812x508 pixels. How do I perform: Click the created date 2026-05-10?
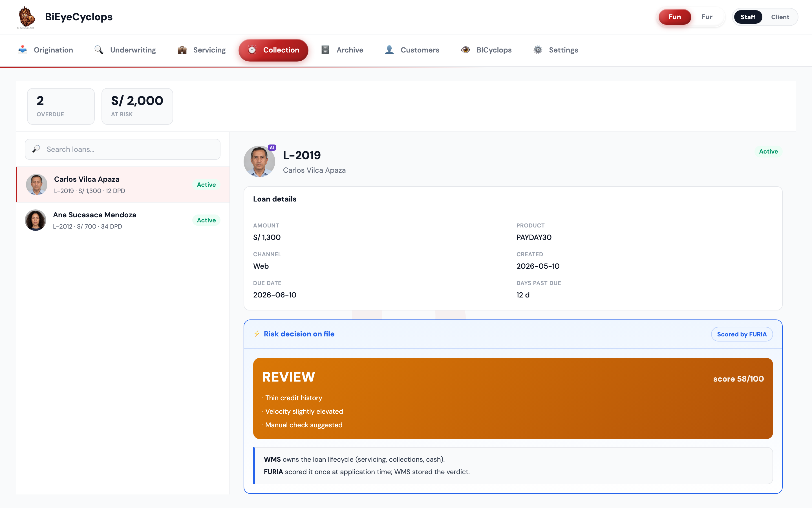click(538, 266)
